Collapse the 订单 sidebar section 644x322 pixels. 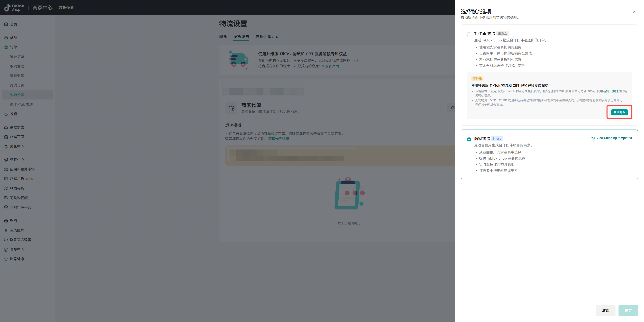pyautogui.click(x=13, y=47)
